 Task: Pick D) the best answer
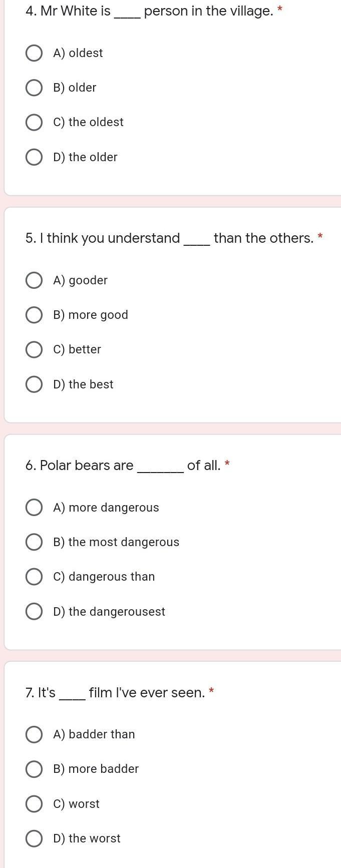34,384
